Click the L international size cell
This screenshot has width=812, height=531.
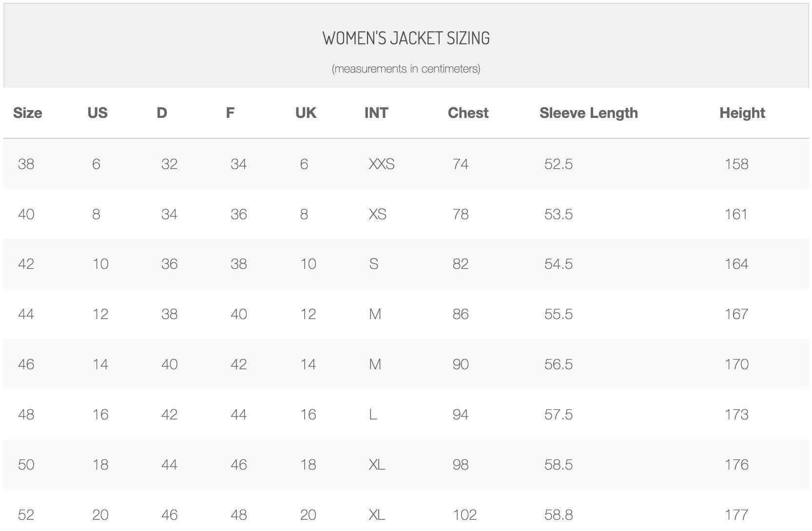pos(373,415)
